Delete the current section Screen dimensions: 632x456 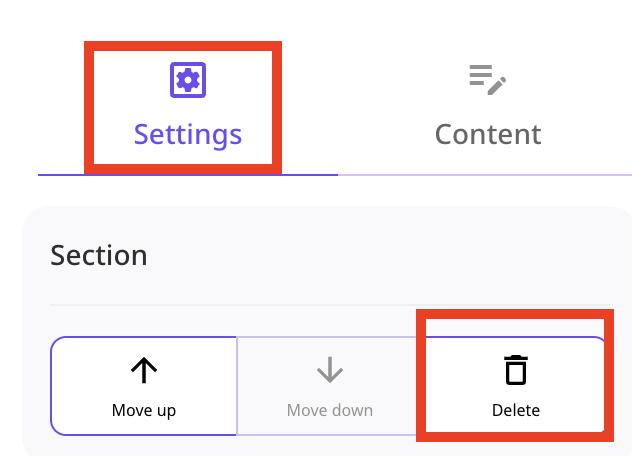point(516,386)
